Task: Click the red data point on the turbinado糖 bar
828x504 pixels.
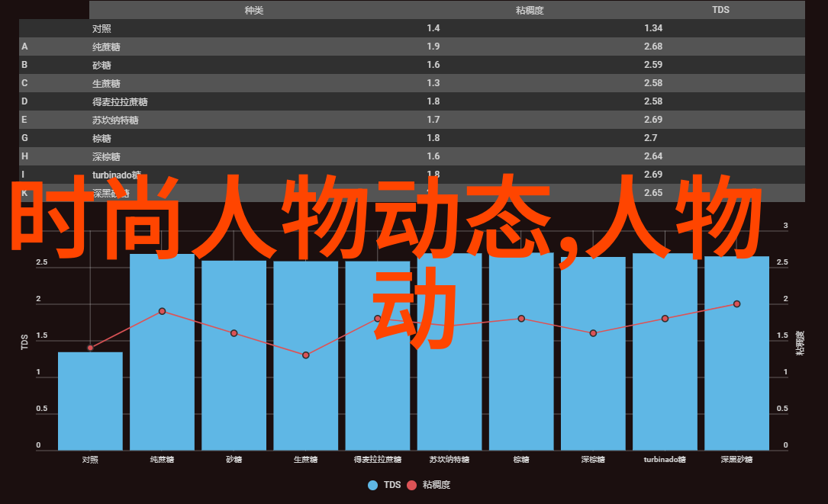Action: tap(665, 319)
